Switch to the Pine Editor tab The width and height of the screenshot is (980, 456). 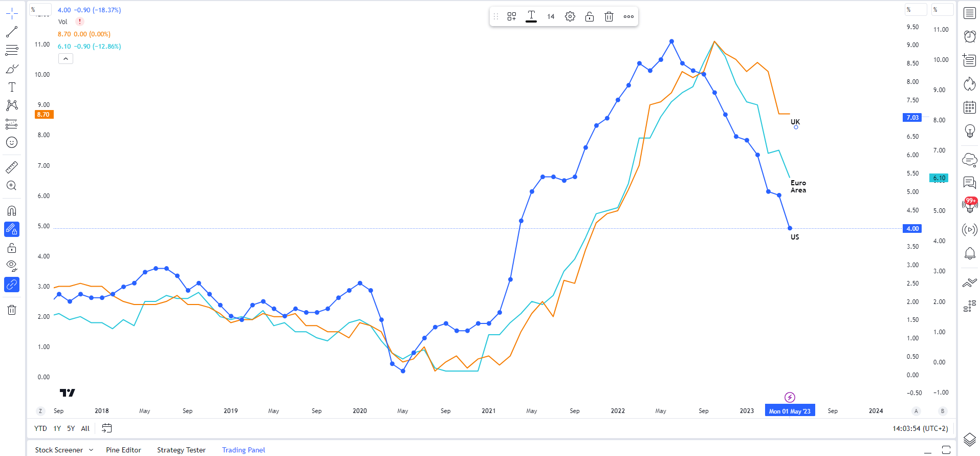123,450
